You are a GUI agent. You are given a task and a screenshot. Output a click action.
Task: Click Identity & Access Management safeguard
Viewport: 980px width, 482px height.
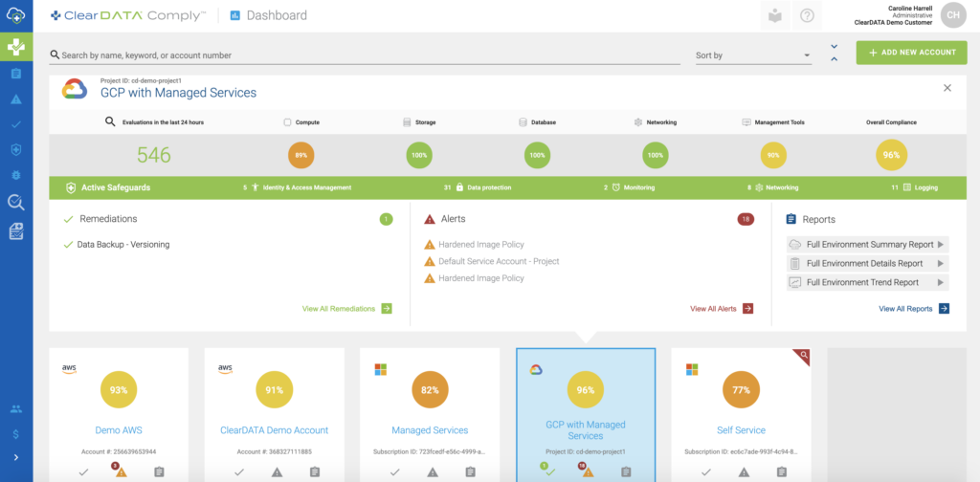tap(298, 187)
